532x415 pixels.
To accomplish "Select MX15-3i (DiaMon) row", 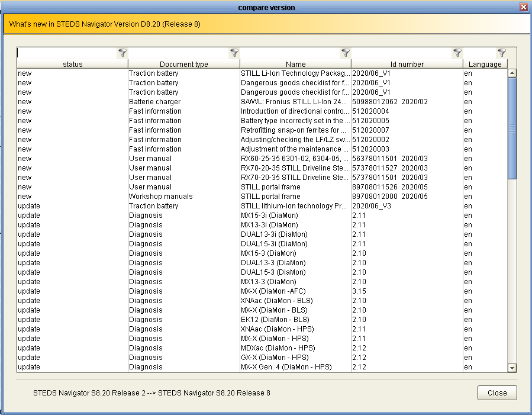I will [262, 215].
